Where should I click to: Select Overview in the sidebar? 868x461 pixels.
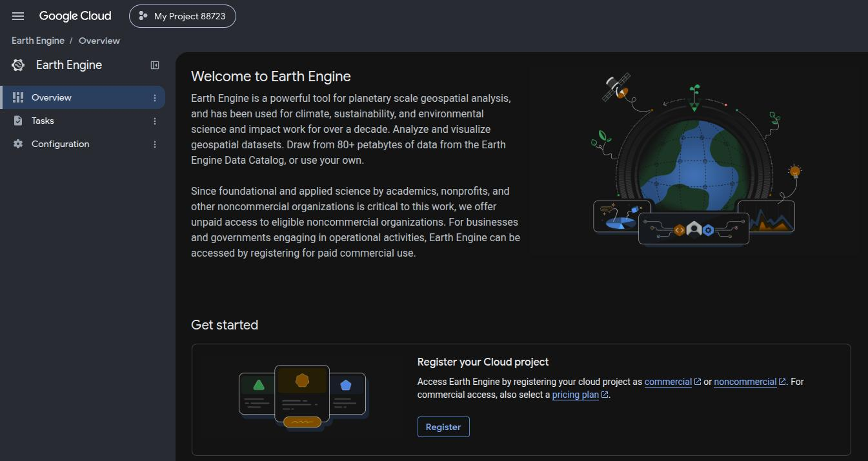[83, 97]
